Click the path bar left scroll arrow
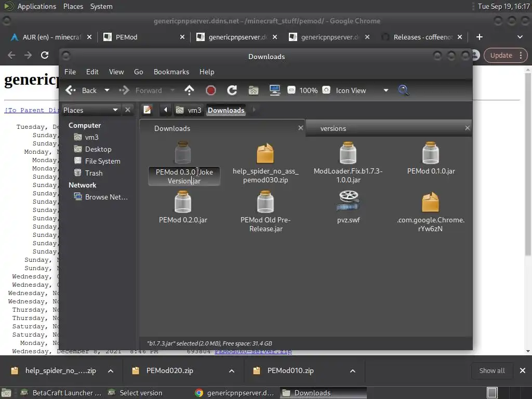Viewport: 532px width, 399px height. pyautogui.click(x=166, y=110)
